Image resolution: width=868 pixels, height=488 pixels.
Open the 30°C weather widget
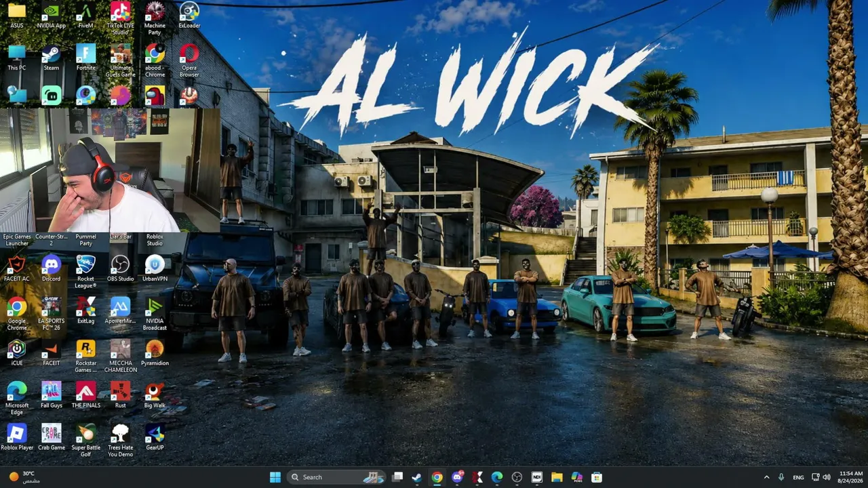24,477
